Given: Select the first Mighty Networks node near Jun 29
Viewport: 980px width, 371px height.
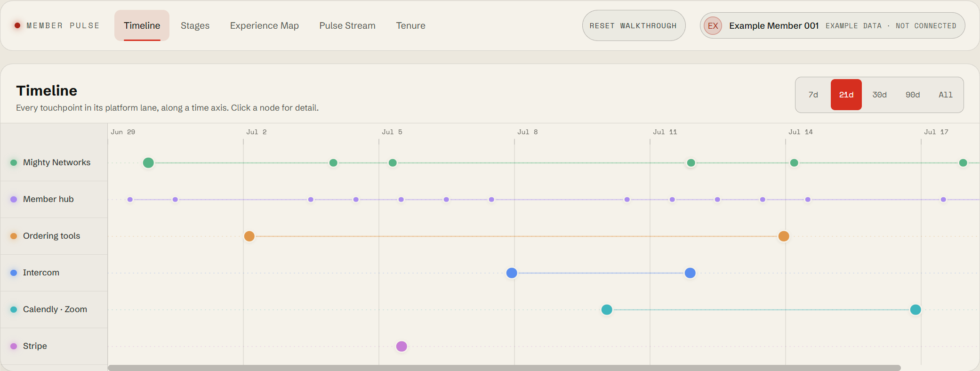Looking at the screenshot, I should 148,163.
